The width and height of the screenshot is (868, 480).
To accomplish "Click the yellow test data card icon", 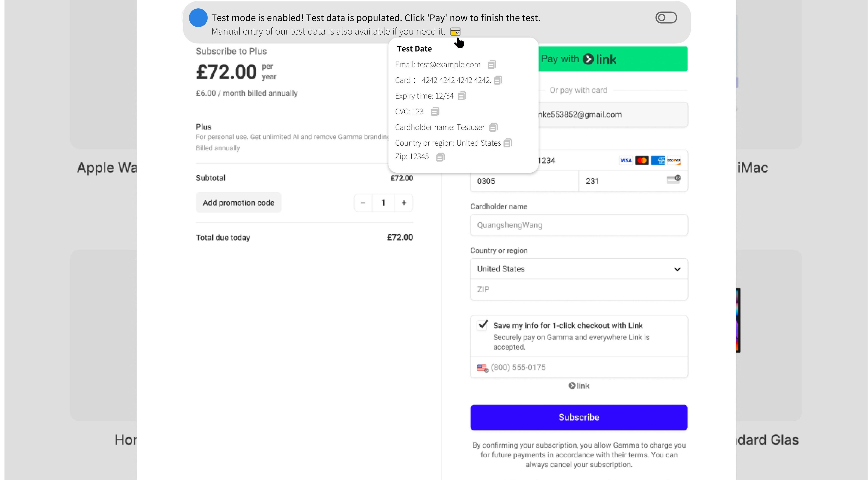I will point(455,32).
